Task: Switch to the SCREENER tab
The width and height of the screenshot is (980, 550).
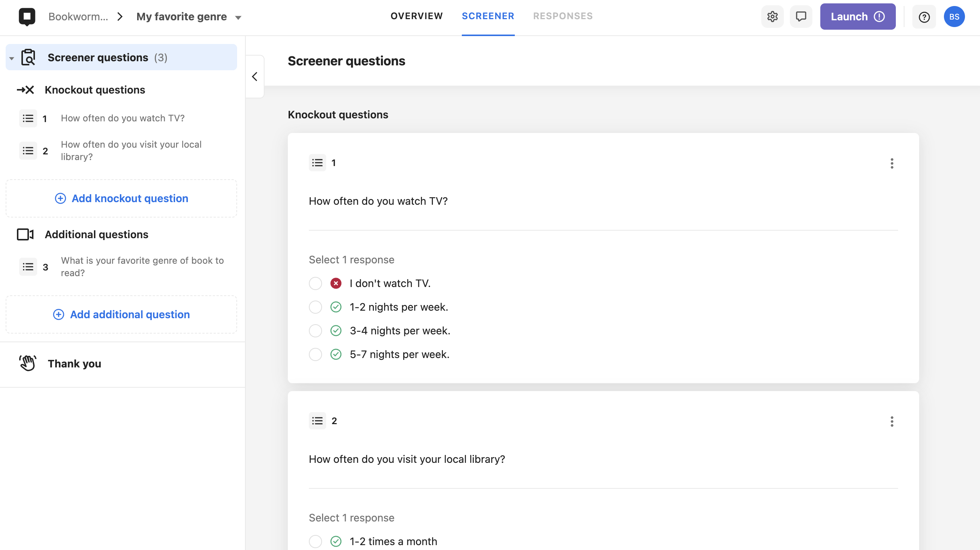Action: pyautogui.click(x=488, y=16)
